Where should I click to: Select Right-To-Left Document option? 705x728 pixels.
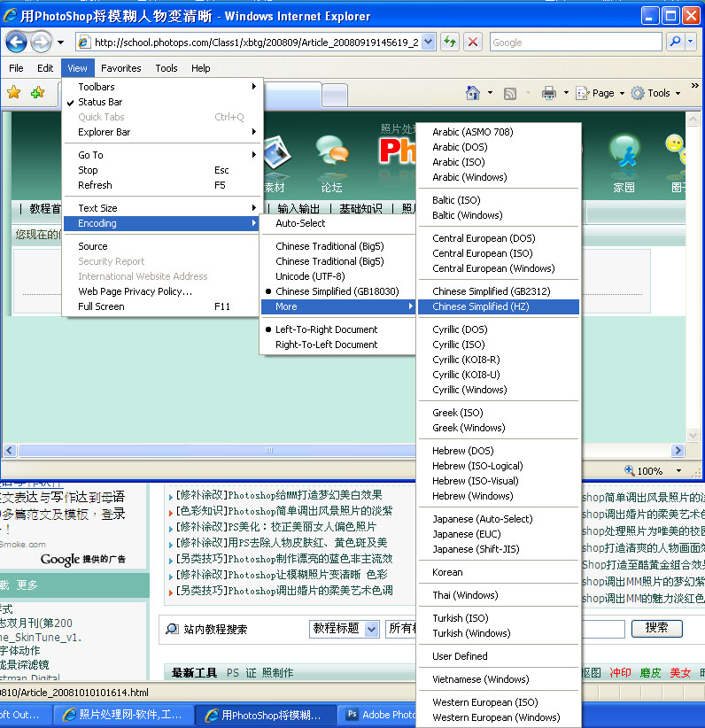tap(337, 345)
